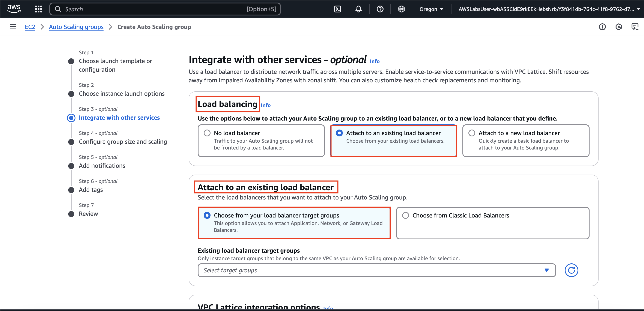Navigate to the EC2 breadcrumb link
Screen dimensions: 644x311
[30, 27]
